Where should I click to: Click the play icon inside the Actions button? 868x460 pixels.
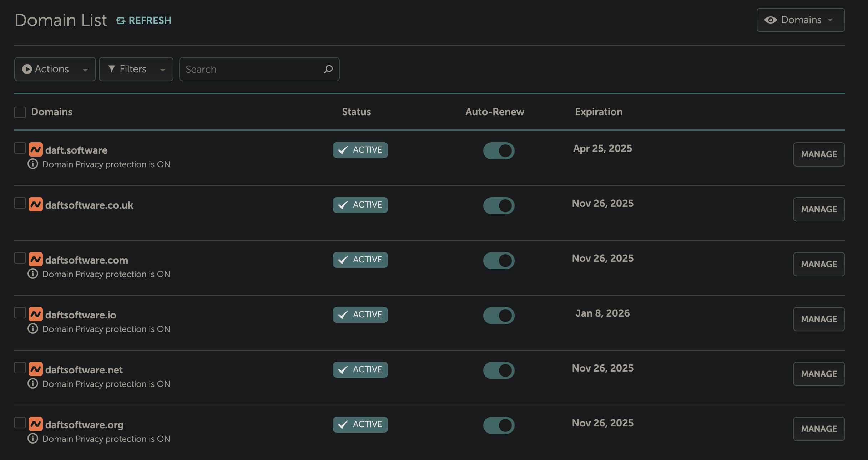(27, 69)
